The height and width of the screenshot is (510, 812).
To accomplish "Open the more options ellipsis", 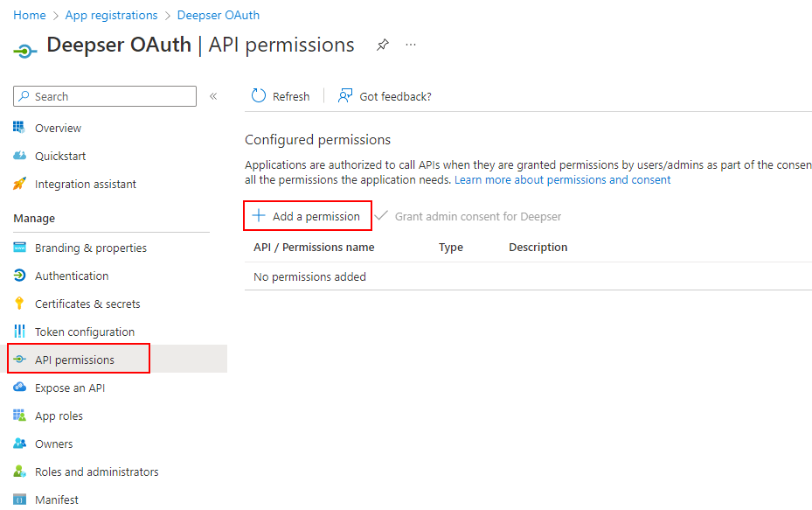I will click(411, 45).
